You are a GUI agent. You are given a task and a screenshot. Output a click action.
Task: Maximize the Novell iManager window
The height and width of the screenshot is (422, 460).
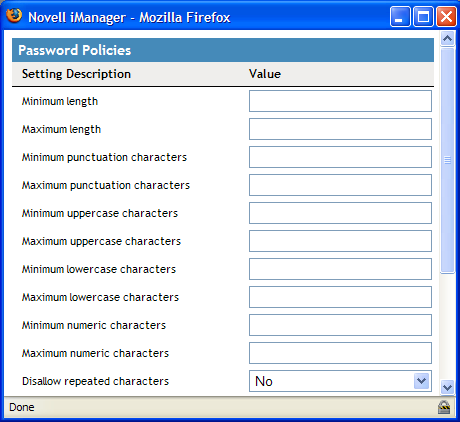click(423, 16)
